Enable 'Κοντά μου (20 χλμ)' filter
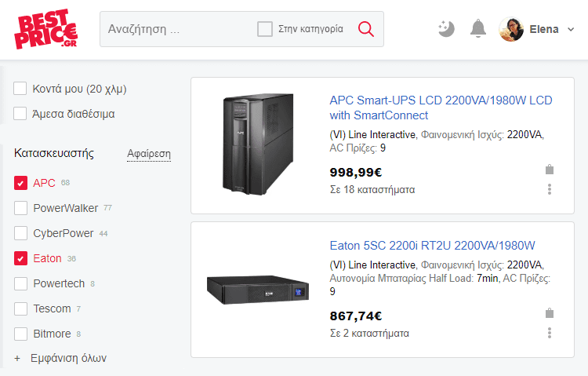588x376 pixels. click(20, 89)
